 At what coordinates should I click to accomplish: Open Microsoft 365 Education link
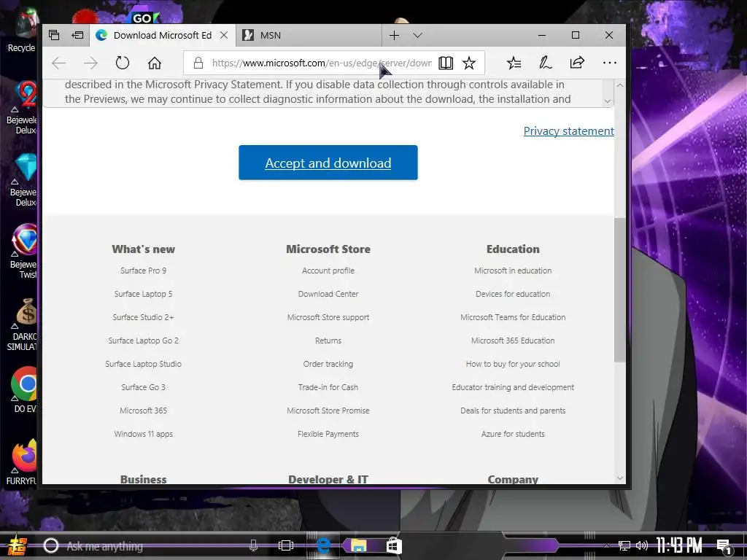coord(513,341)
